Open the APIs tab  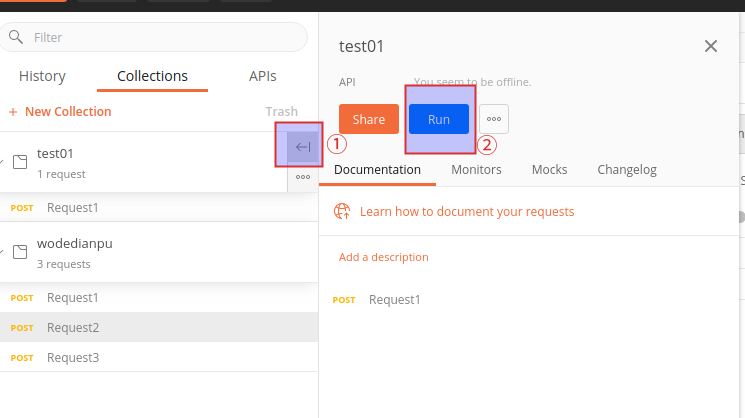(x=263, y=76)
